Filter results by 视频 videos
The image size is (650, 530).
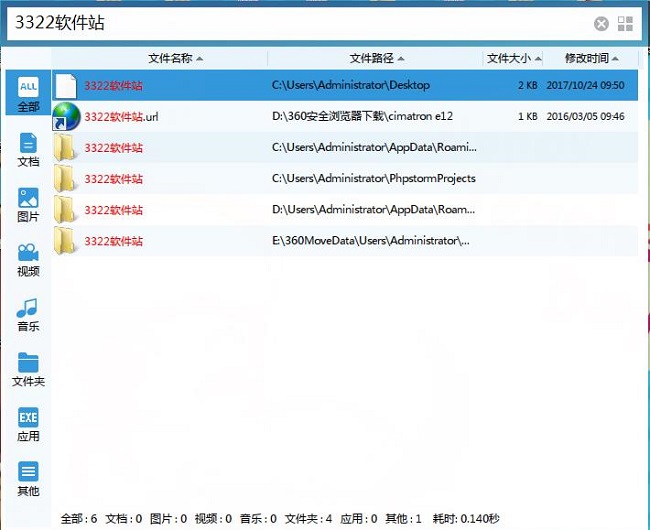(28, 259)
